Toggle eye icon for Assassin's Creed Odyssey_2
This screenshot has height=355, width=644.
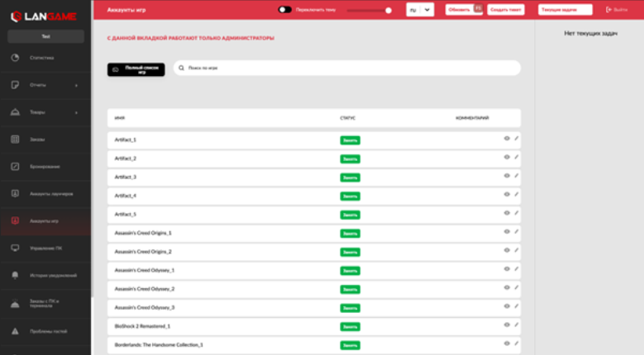tap(507, 288)
